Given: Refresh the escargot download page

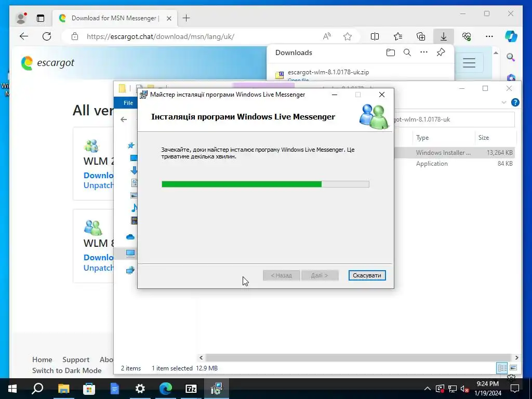Looking at the screenshot, I should (x=47, y=36).
